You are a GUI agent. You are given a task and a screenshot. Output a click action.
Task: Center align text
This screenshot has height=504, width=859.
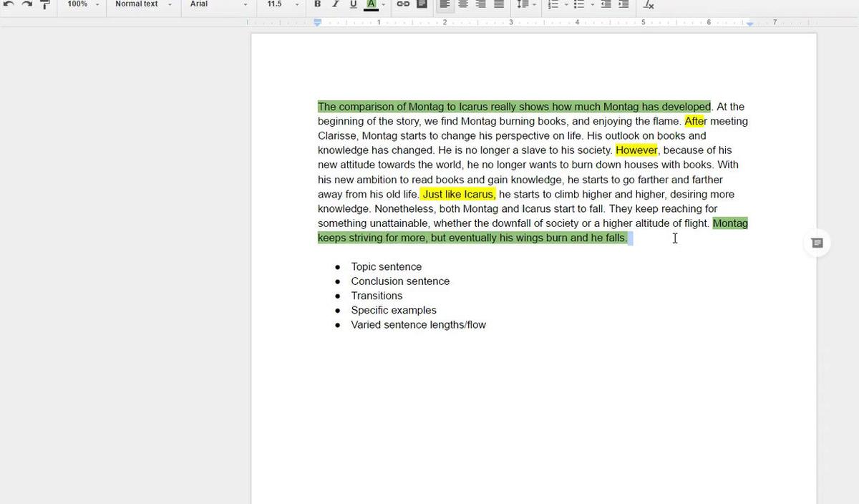(x=463, y=4)
